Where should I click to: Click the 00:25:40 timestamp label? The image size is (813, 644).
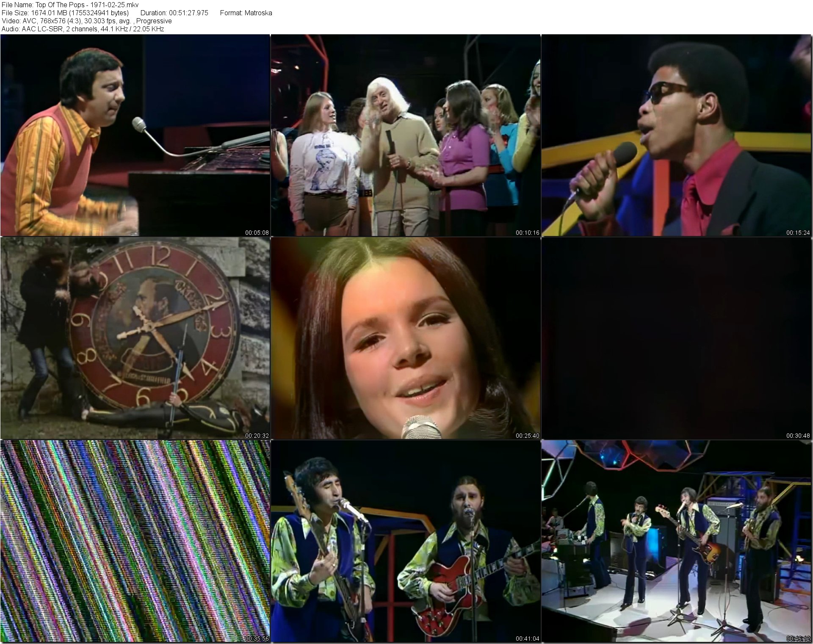(527, 435)
